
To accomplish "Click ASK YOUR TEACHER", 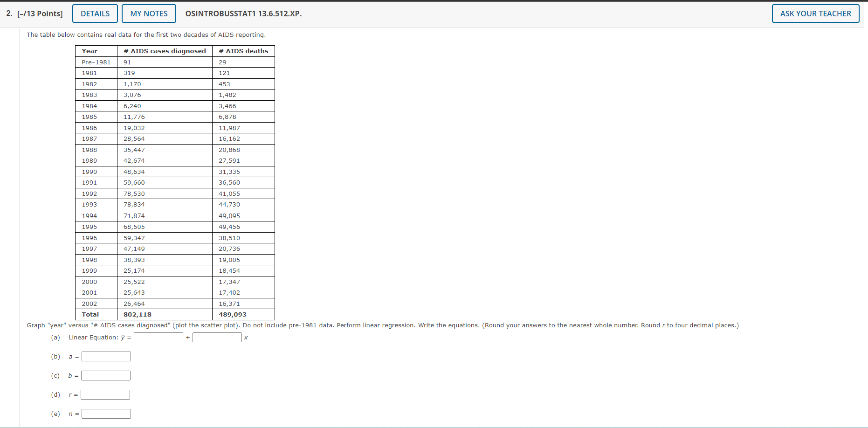I will [815, 14].
